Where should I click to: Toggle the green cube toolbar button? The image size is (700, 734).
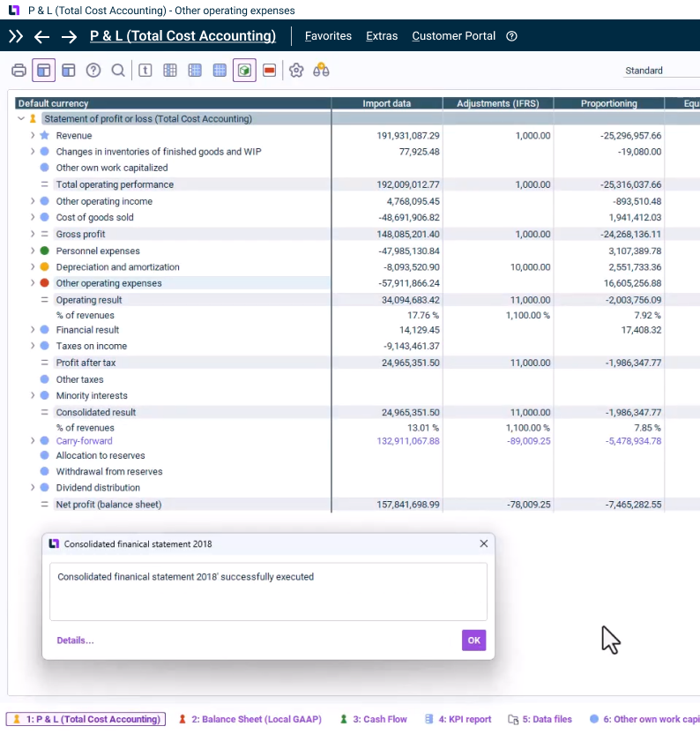[244, 71]
